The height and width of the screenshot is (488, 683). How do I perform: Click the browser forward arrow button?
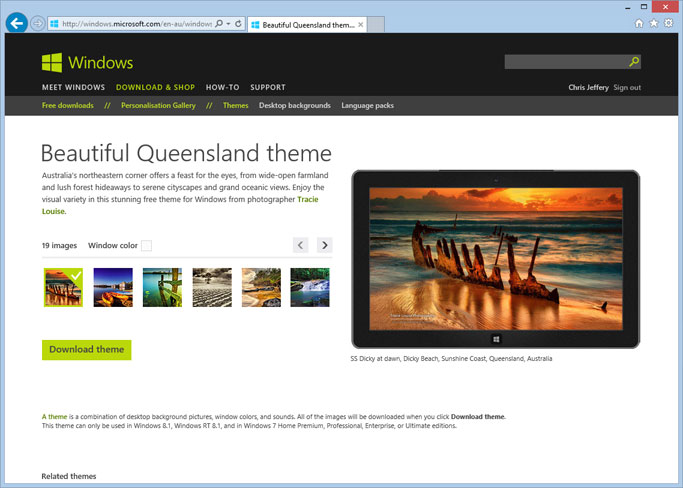click(x=38, y=24)
